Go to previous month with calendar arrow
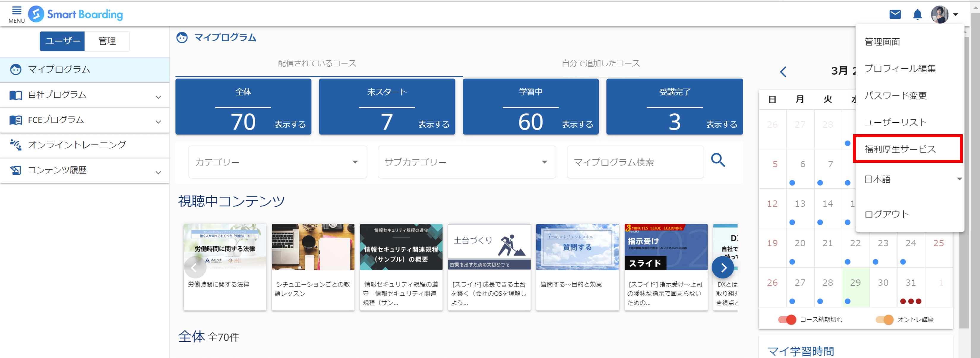 [x=783, y=72]
